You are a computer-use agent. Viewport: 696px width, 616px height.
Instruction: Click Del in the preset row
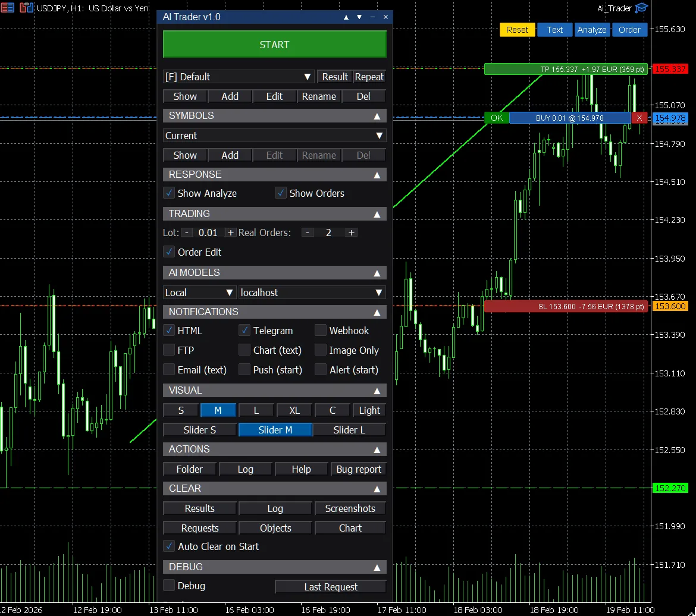pyautogui.click(x=363, y=96)
